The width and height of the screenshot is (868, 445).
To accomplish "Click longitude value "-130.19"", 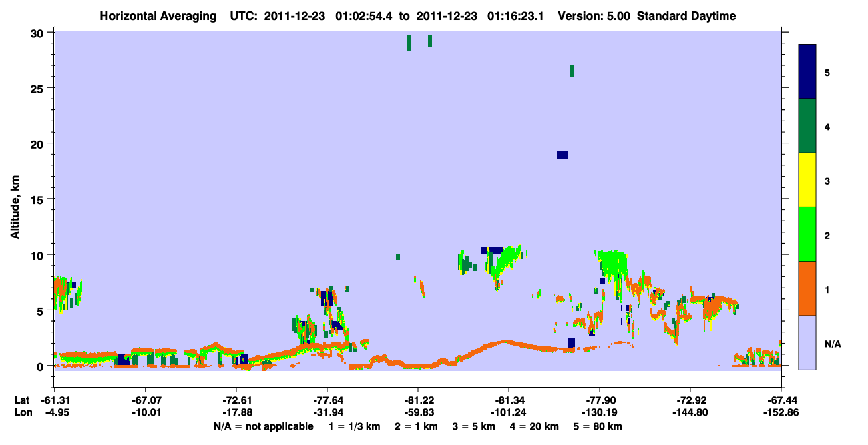I will tap(600, 412).
